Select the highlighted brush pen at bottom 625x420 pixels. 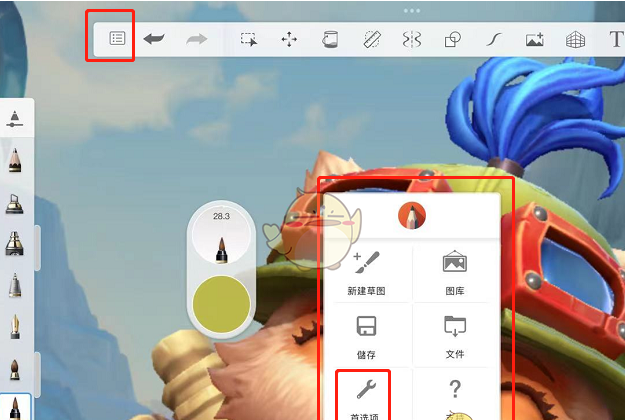(x=15, y=407)
